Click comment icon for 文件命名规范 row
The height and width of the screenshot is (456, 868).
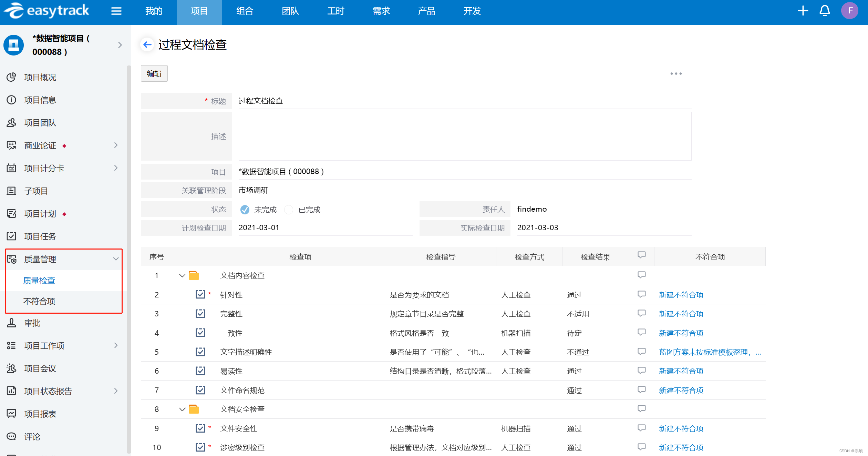click(x=641, y=390)
